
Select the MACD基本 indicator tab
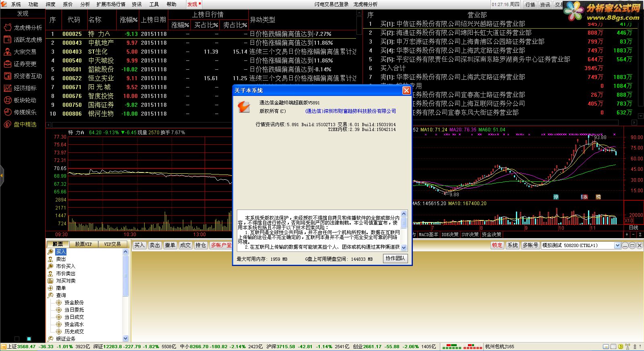(429, 235)
